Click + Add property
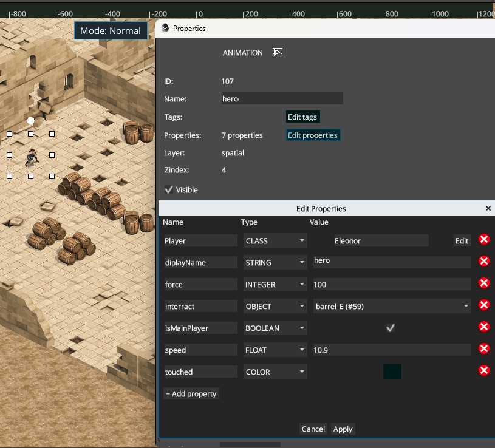The width and height of the screenshot is (495, 448). click(191, 394)
